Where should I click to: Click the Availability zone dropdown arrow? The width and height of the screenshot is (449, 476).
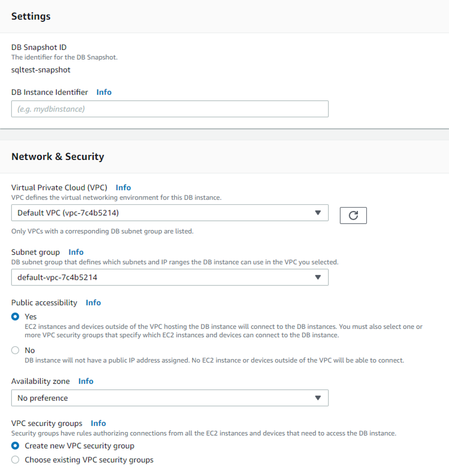pyautogui.click(x=318, y=398)
